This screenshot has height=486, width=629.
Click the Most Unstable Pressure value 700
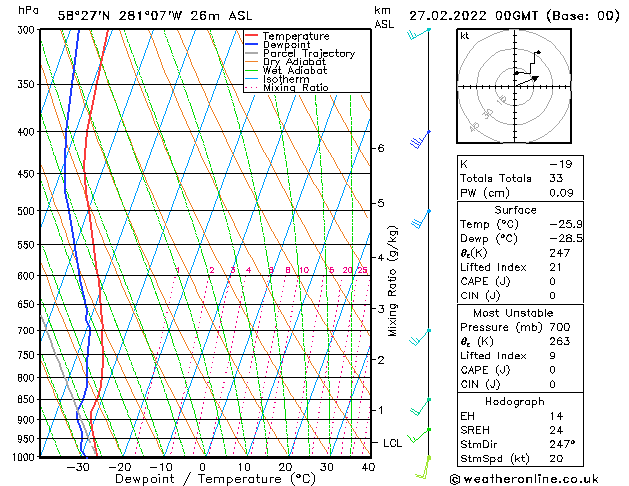560,327
